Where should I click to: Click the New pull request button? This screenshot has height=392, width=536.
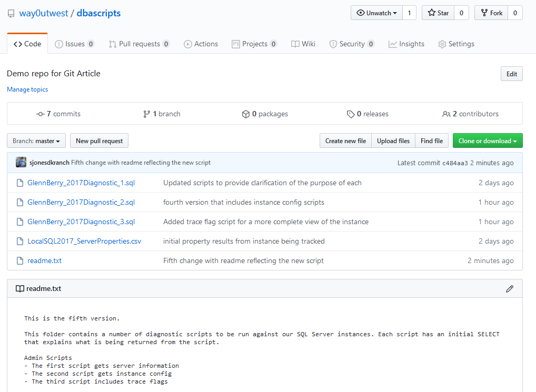tap(99, 141)
